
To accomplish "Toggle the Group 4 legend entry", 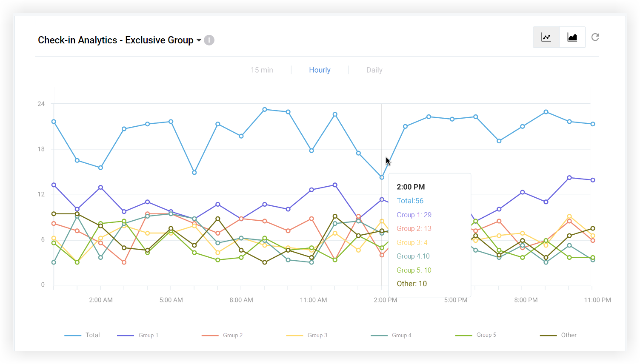I will 391,335.
